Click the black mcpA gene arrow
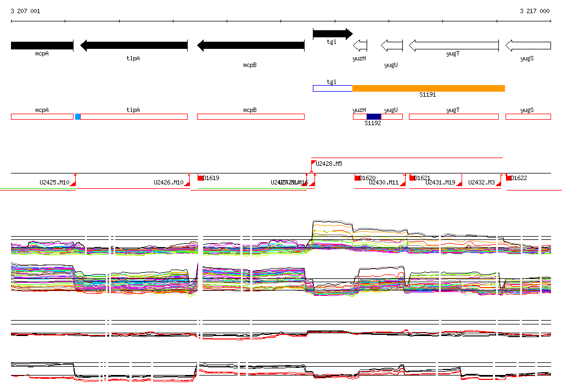Image resolution: width=562 pixels, height=392 pixels. tap(42, 46)
